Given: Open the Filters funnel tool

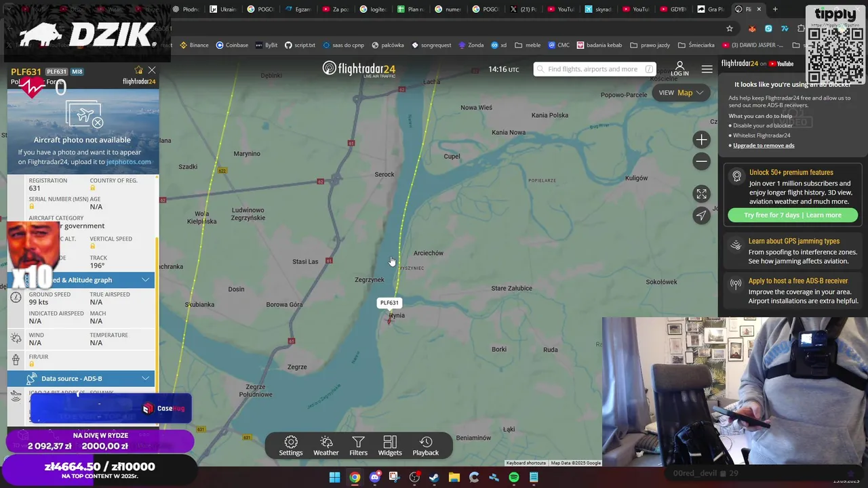Looking at the screenshot, I should 358,446.
